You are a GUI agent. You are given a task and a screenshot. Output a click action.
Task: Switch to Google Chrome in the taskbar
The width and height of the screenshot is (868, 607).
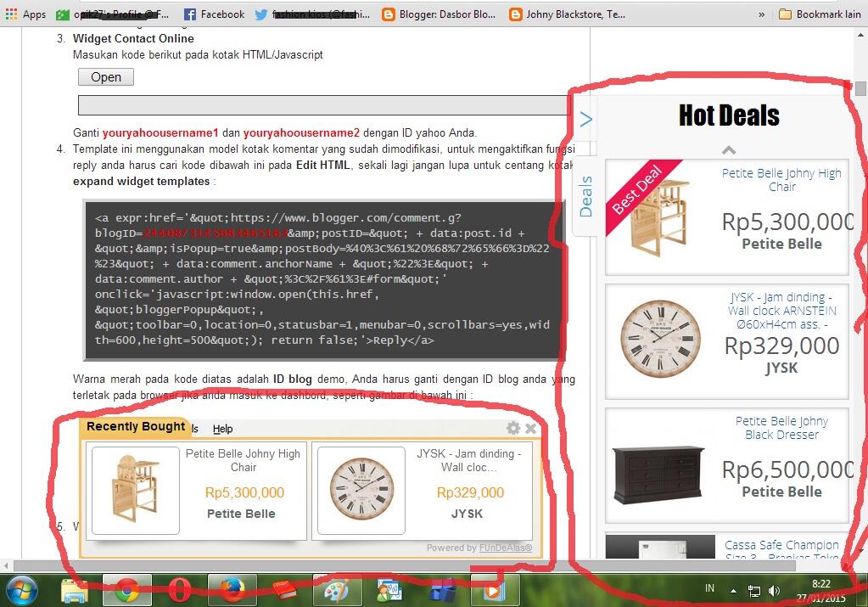point(126,591)
